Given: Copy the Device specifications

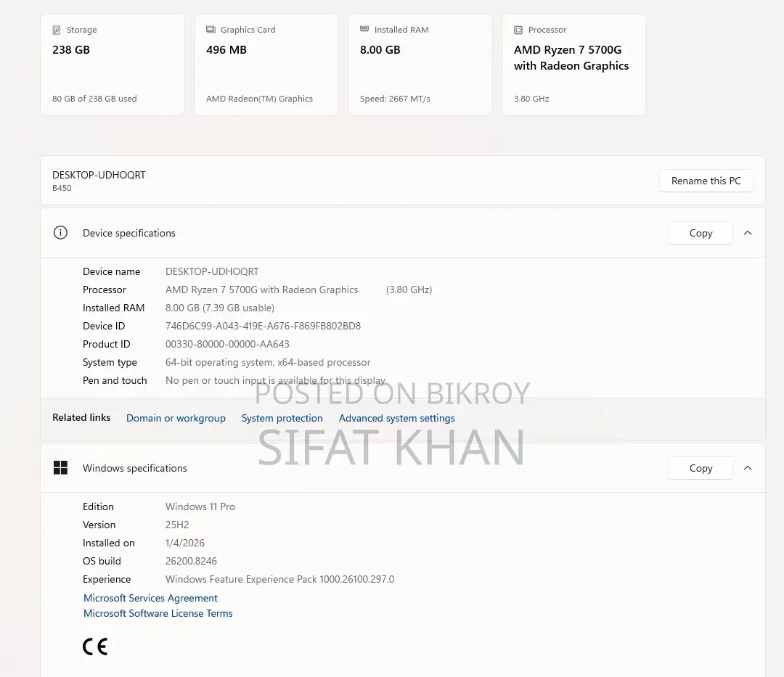Looking at the screenshot, I should pyautogui.click(x=701, y=234).
